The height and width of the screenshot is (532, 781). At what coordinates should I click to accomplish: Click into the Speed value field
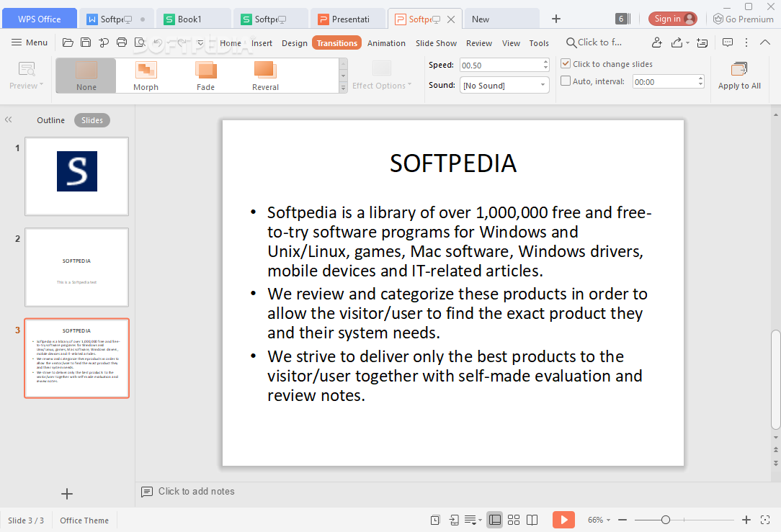pos(500,66)
